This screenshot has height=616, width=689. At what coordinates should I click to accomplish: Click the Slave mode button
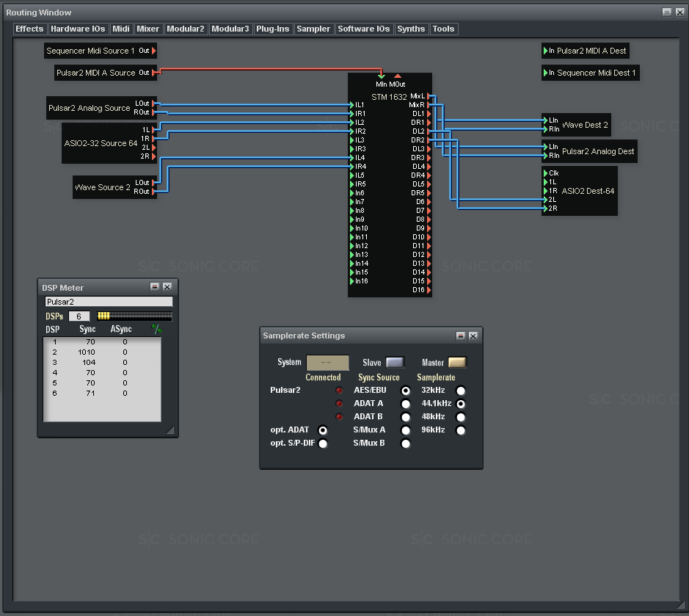point(395,362)
